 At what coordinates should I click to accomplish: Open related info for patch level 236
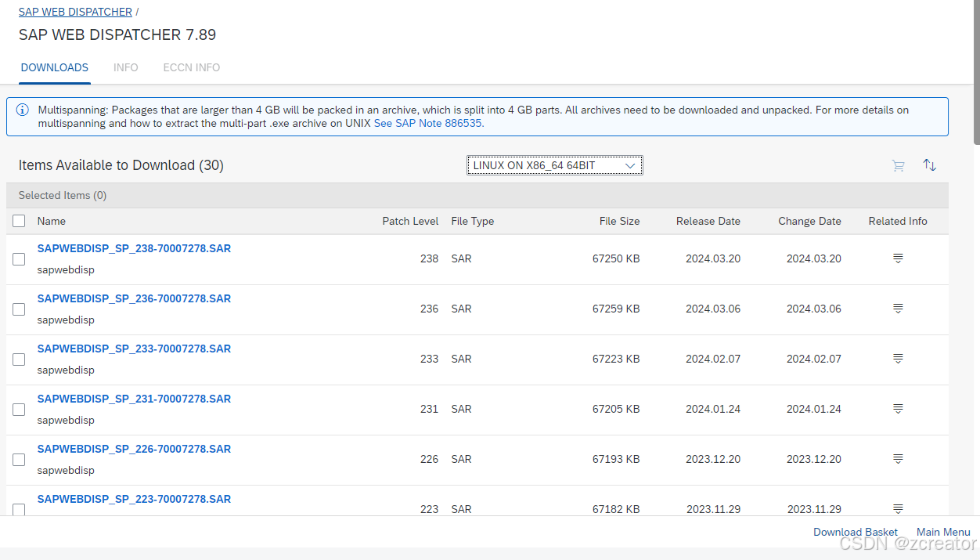(x=898, y=309)
